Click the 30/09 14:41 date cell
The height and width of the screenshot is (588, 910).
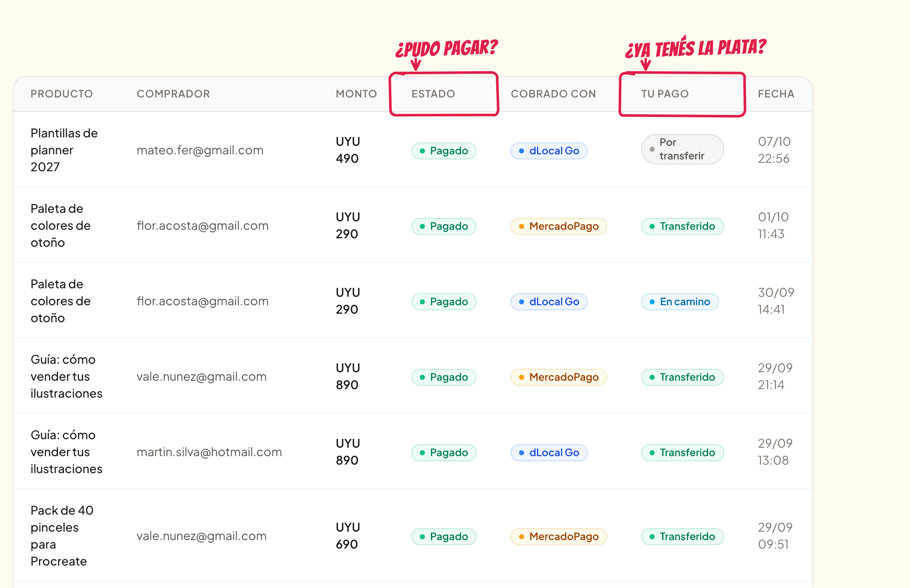(x=776, y=301)
